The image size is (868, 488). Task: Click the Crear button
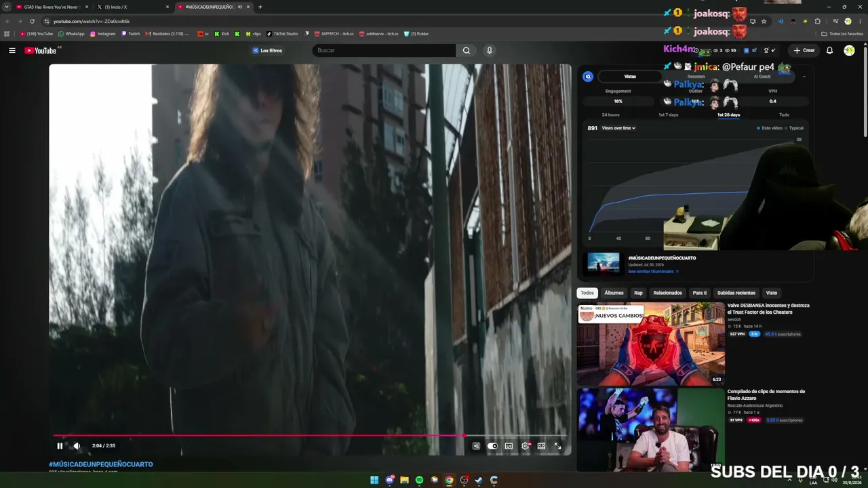click(804, 50)
